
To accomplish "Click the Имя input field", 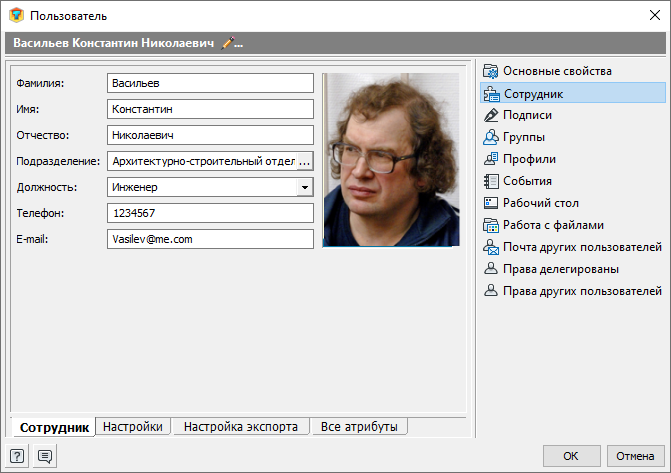I will (210, 109).
